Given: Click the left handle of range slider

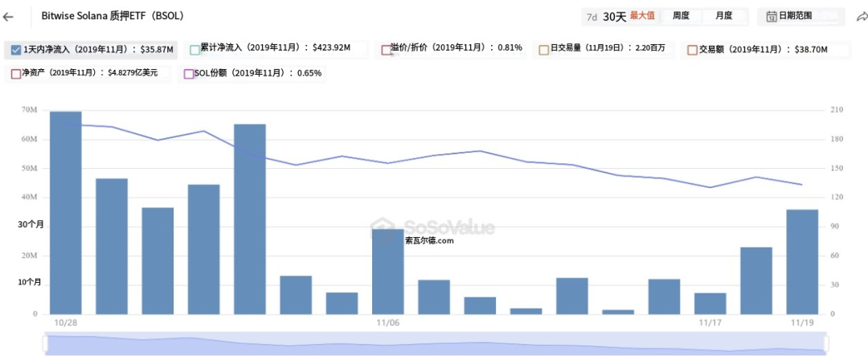Looking at the screenshot, I should 46,343.
